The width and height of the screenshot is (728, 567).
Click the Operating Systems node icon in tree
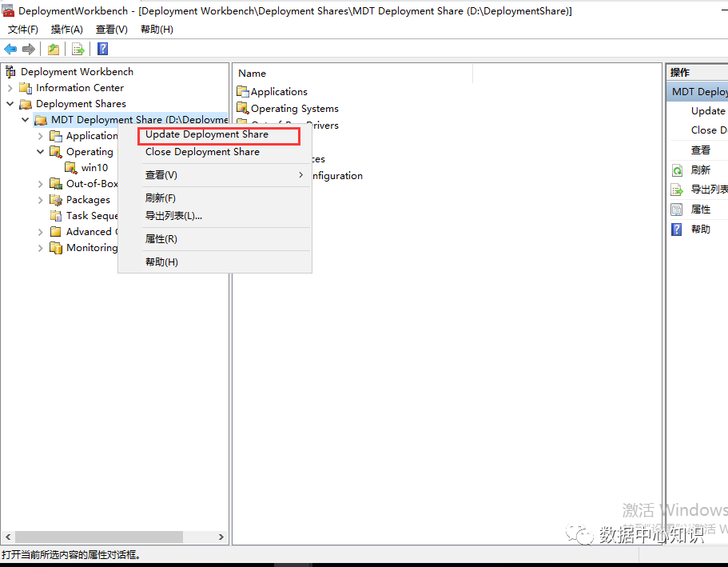coord(56,152)
